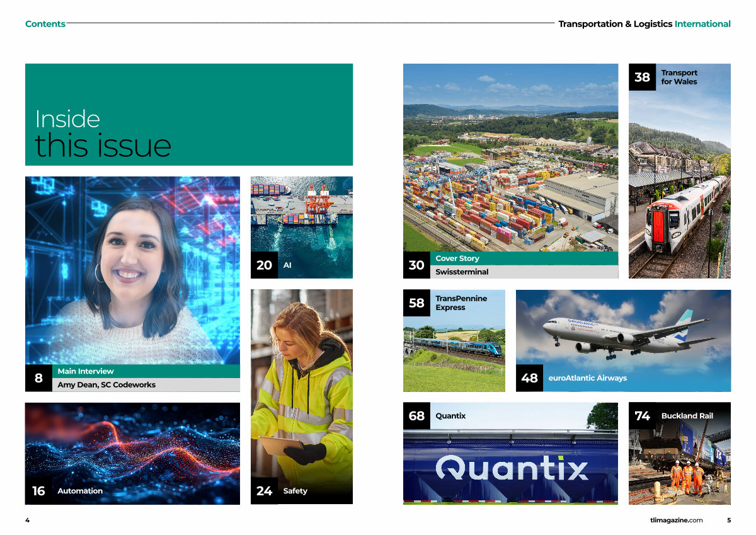Click the 'Main Interview' green label
The width and height of the screenshot is (756, 535).
146,371
